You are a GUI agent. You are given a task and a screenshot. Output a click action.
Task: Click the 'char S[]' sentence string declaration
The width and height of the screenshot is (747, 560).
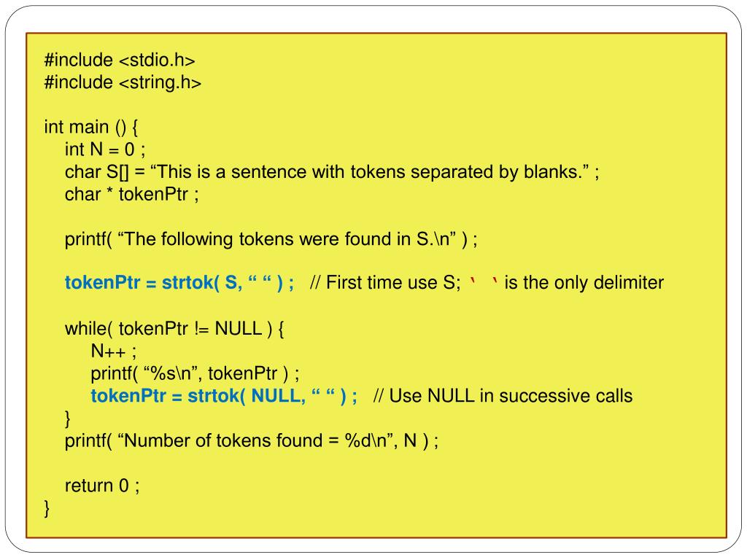(332, 172)
